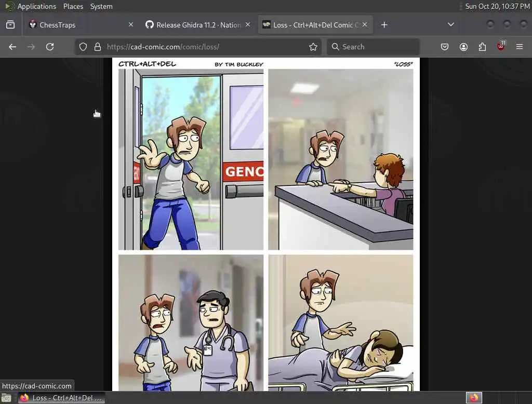Close the Loss comic tab
532x404 pixels.
[x=365, y=24]
